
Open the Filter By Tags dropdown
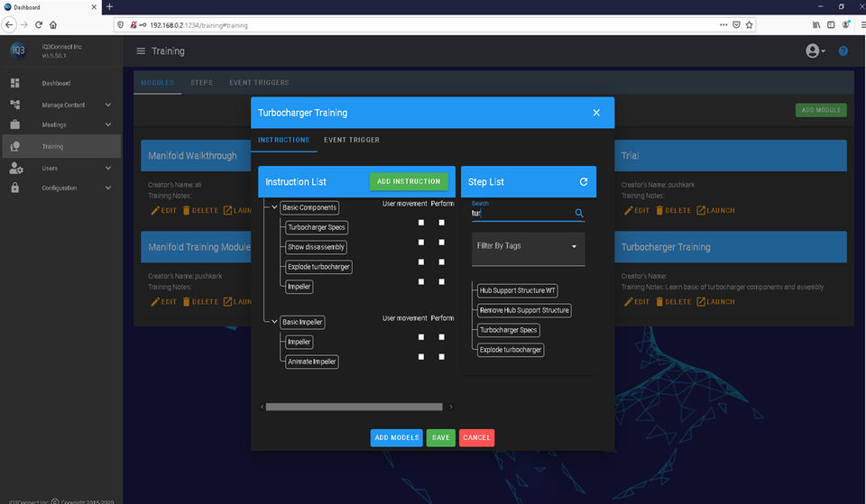pyautogui.click(x=528, y=249)
